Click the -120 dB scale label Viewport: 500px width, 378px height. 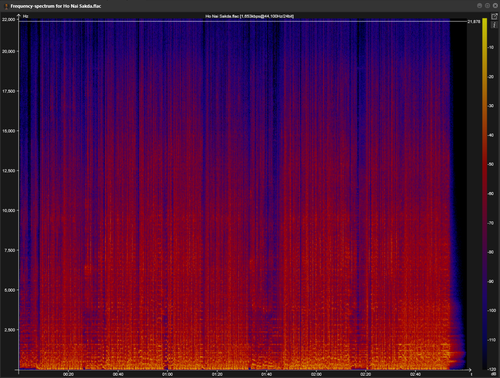491,369
